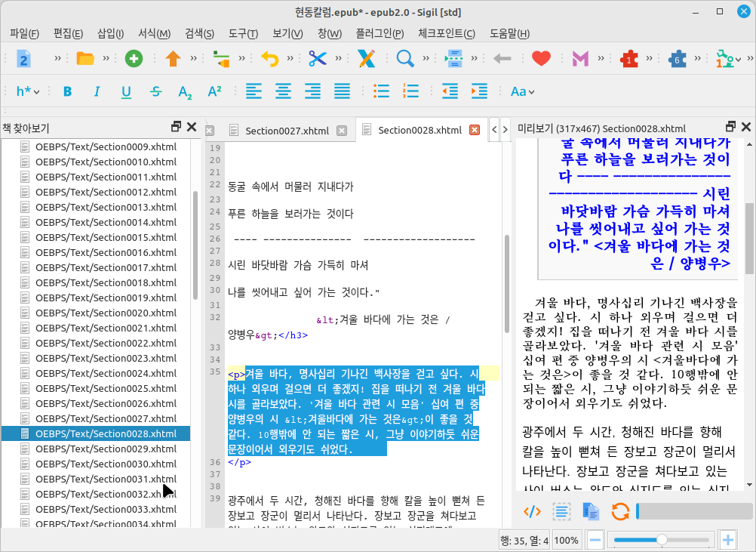Click the grey Back arrow icon
Image resolution: width=756 pixels, height=552 pixels.
(x=502, y=59)
